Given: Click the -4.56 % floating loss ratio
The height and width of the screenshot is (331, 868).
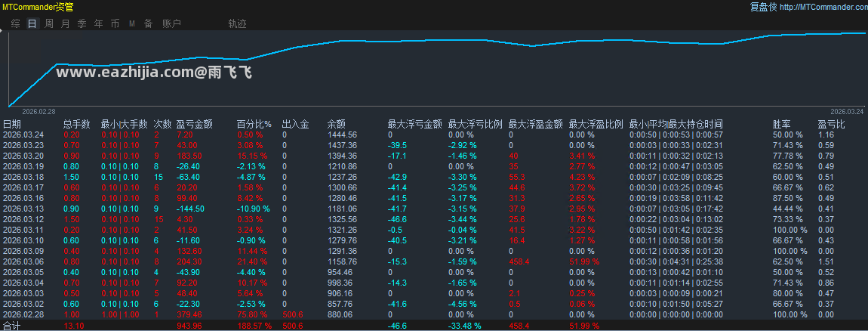Looking at the screenshot, I should (x=462, y=304).
